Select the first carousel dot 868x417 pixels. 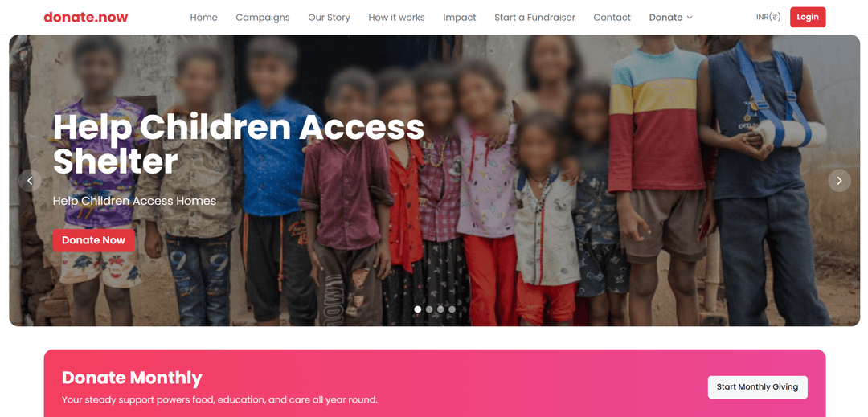417,309
